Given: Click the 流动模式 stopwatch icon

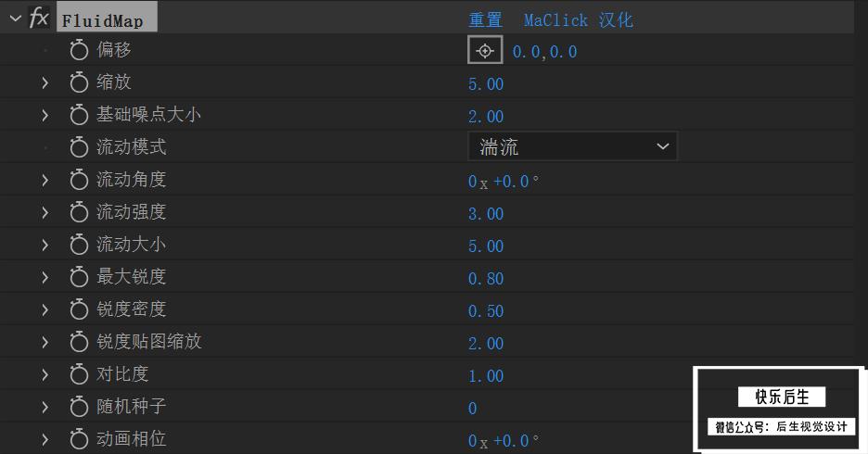Looking at the screenshot, I should point(79,147).
